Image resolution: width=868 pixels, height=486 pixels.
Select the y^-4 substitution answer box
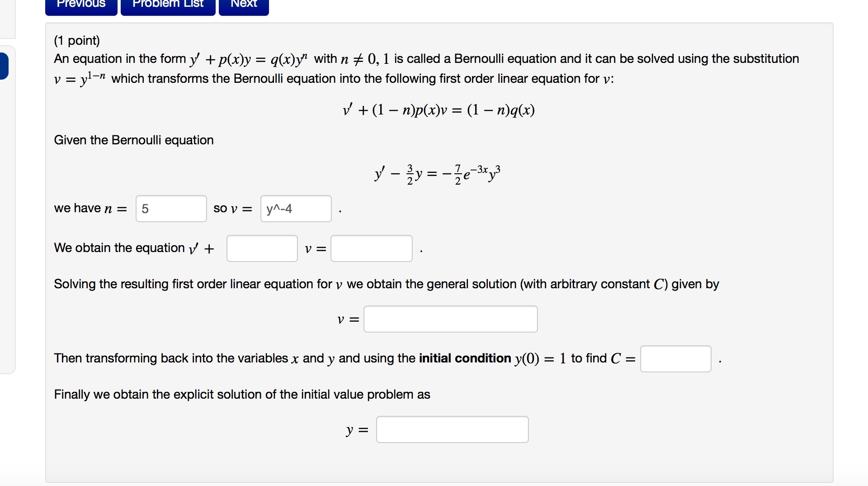tap(295, 209)
